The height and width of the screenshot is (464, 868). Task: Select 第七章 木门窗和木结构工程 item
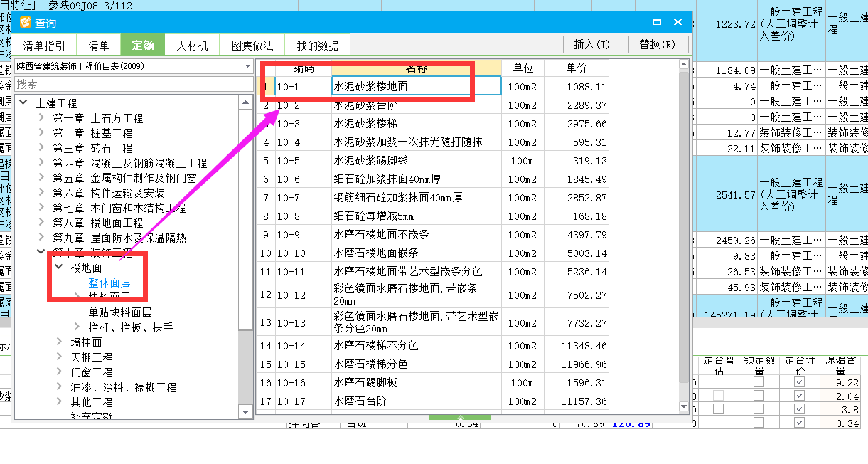pos(119,208)
